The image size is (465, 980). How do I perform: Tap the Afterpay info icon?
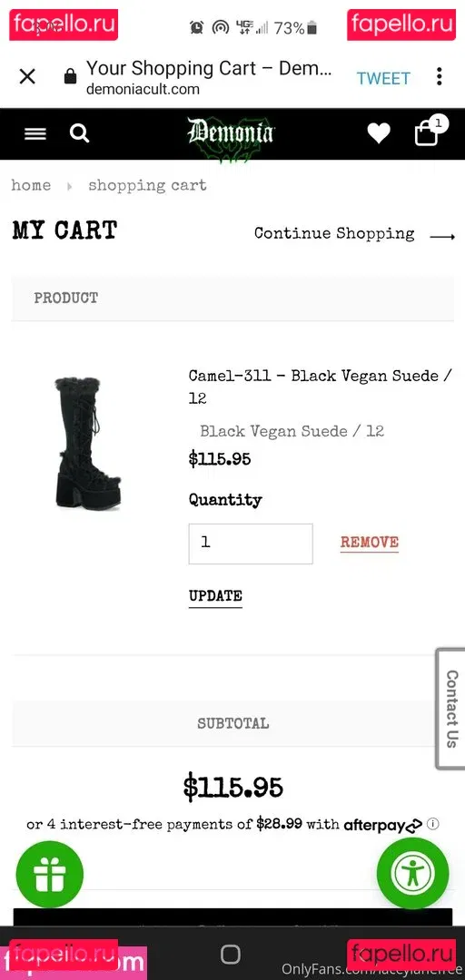[x=432, y=824]
